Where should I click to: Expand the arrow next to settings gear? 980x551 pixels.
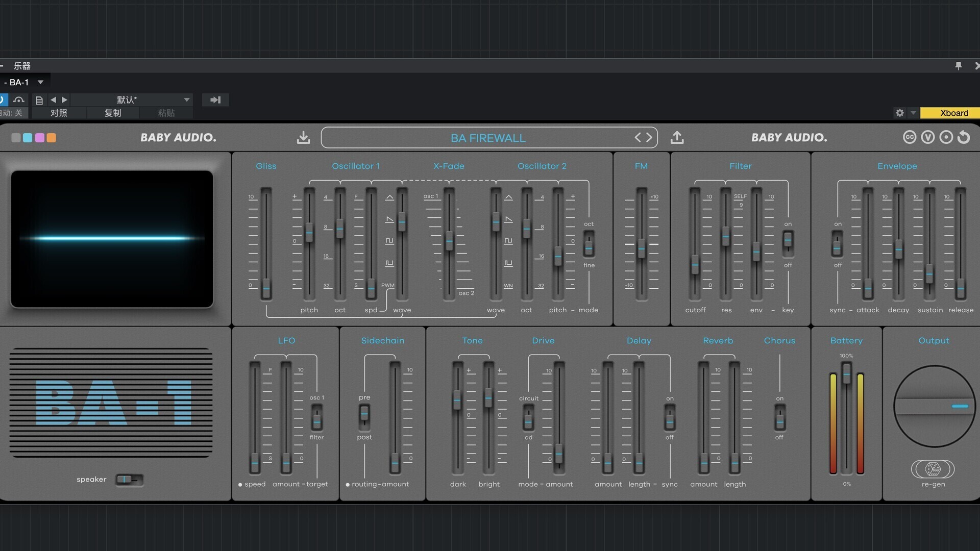pyautogui.click(x=913, y=113)
